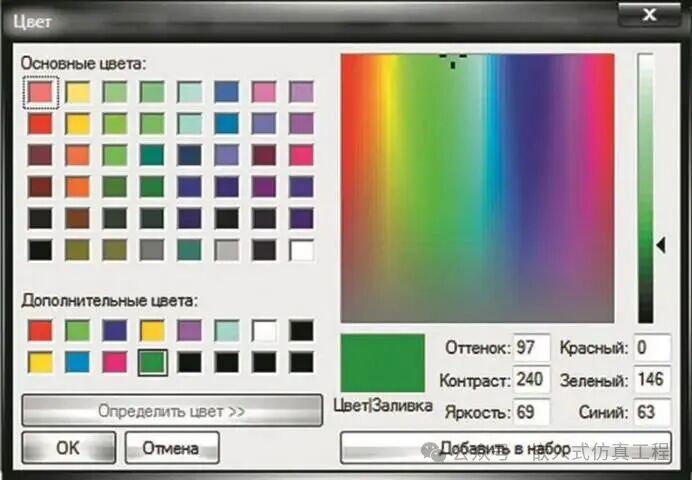Pick the light yellow swatch in first basic row
Image resolution: width=692 pixels, height=480 pixels.
78,92
